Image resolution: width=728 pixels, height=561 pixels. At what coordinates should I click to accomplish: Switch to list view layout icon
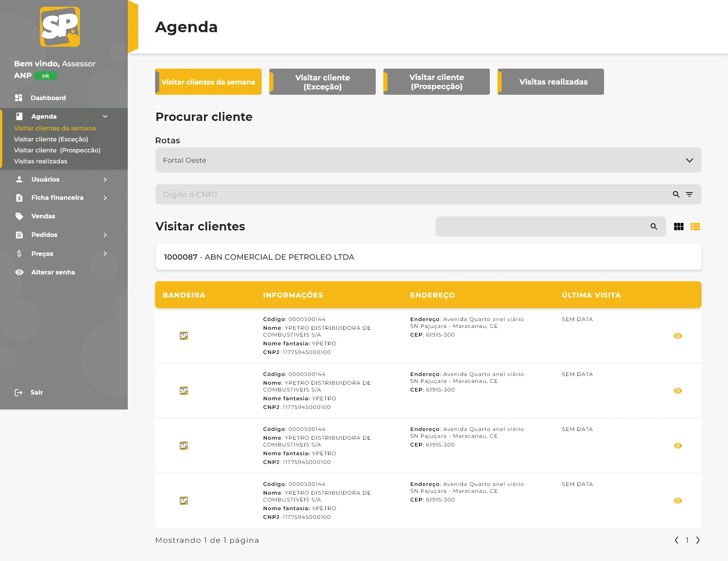[695, 227]
